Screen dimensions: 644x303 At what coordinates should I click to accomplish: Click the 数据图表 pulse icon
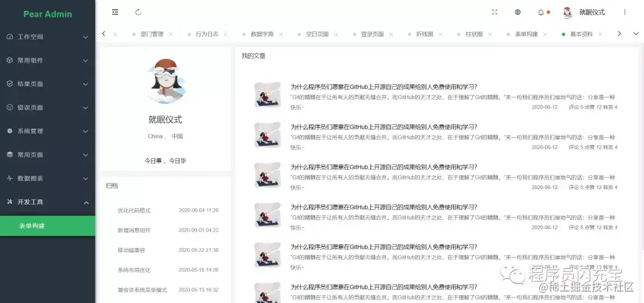point(10,178)
